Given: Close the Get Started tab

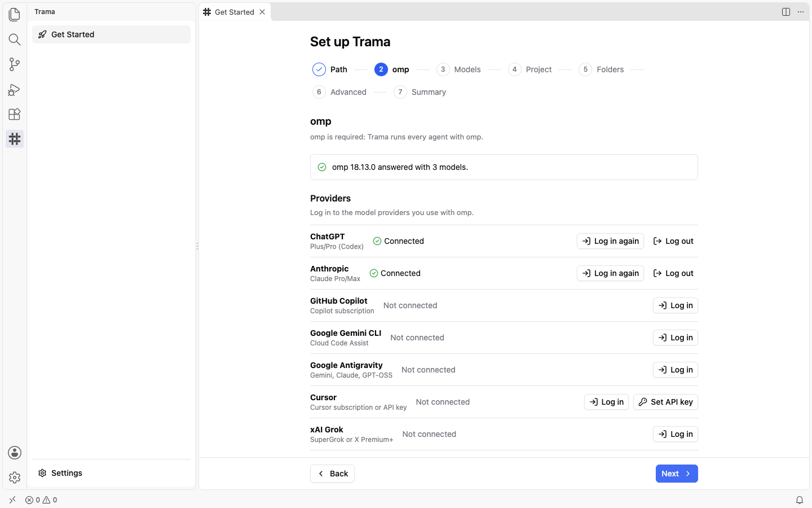Looking at the screenshot, I should (262, 12).
